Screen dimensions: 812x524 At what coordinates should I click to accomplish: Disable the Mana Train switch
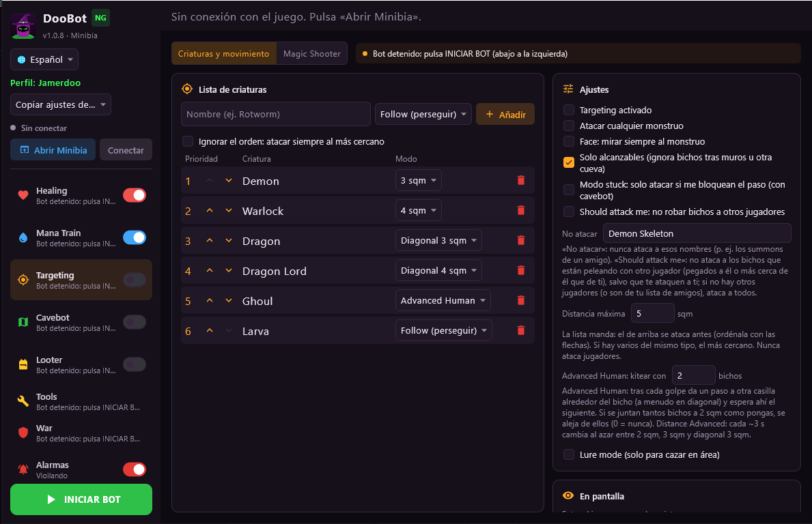[135, 237]
